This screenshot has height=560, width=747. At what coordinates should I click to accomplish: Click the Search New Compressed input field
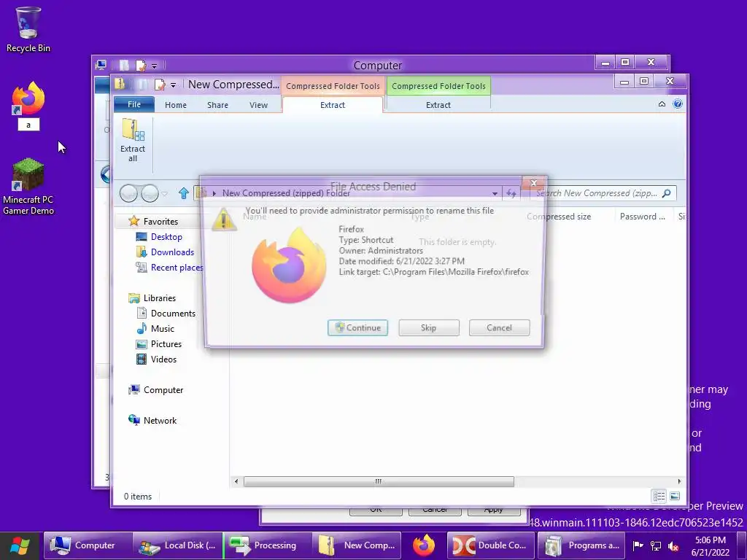point(603,192)
